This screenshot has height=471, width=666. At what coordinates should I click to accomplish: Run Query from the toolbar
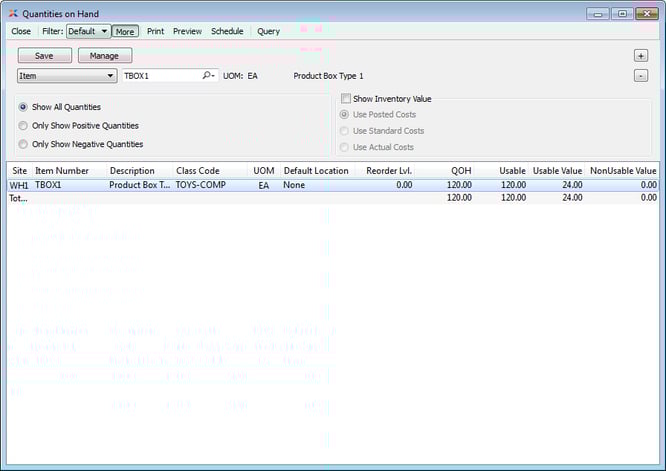pos(268,31)
